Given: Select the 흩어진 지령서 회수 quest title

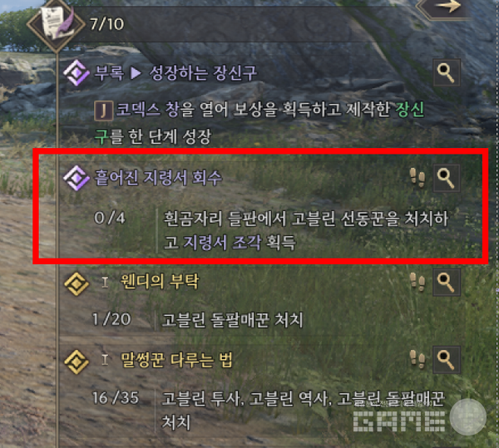Looking at the screenshot, I should coord(158,178).
